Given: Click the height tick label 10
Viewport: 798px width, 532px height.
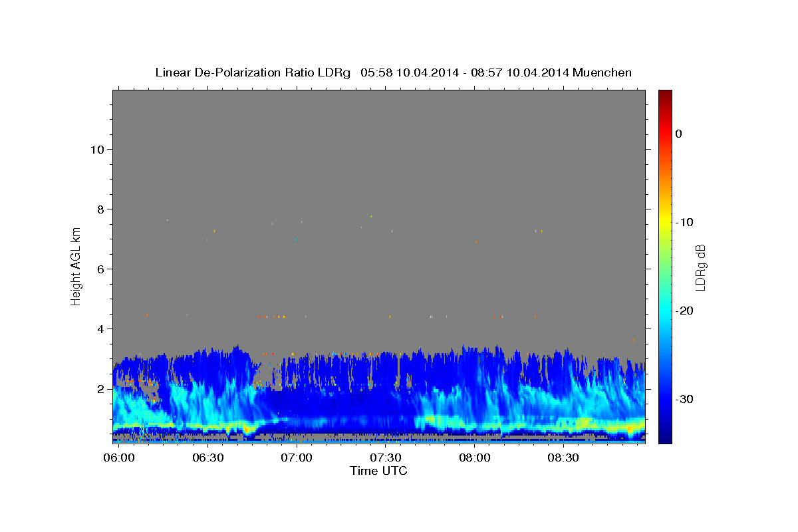Looking at the screenshot, I should [x=96, y=149].
